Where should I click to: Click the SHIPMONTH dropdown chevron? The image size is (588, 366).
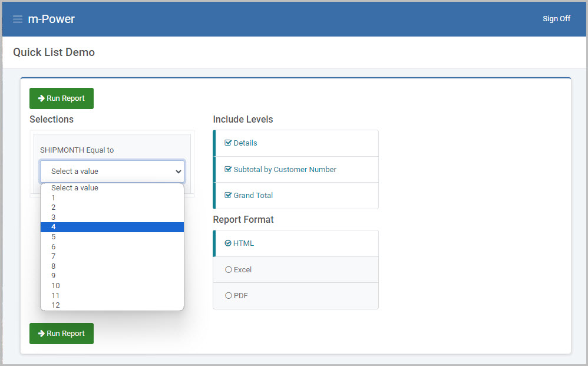click(x=179, y=172)
